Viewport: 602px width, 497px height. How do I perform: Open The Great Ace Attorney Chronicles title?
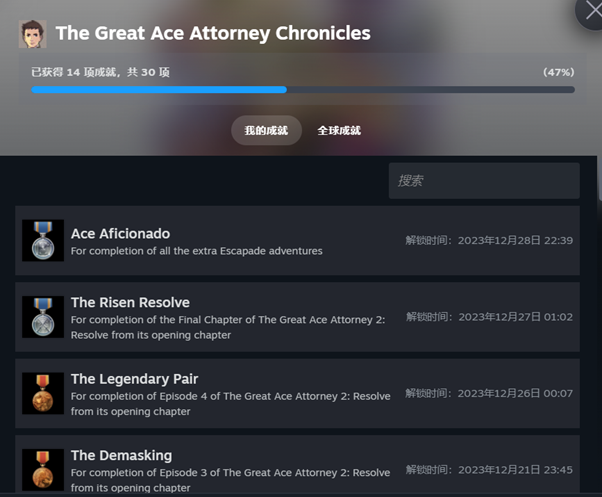coord(213,33)
